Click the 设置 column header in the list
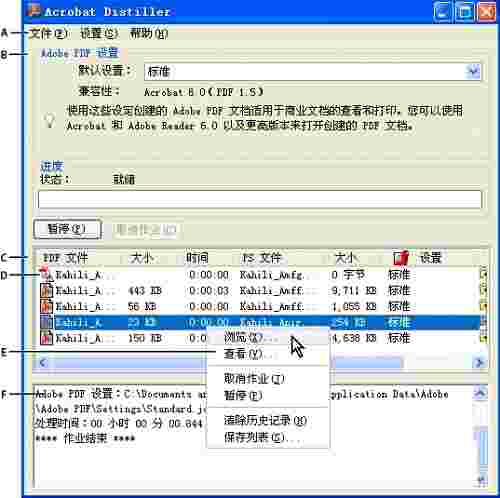 430,258
